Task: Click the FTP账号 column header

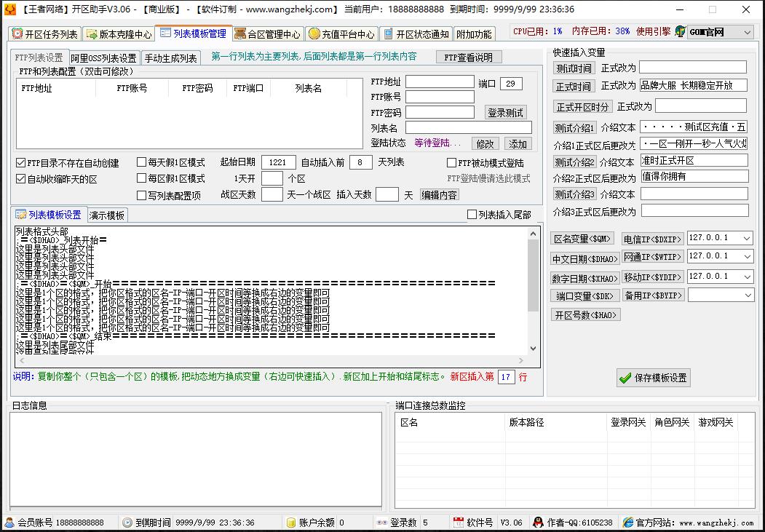Action: pos(132,88)
